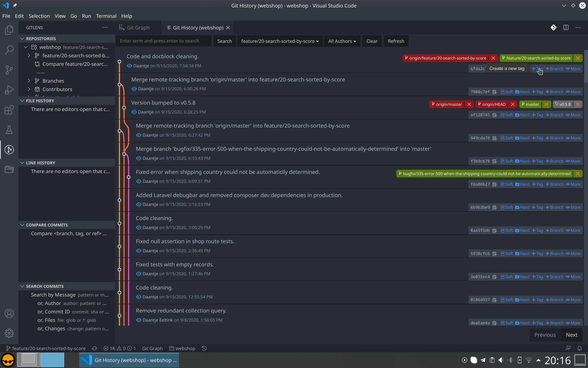Select the GitLens activity bar icon
This screenshot has height=368, width=588.
pos(9,149)
